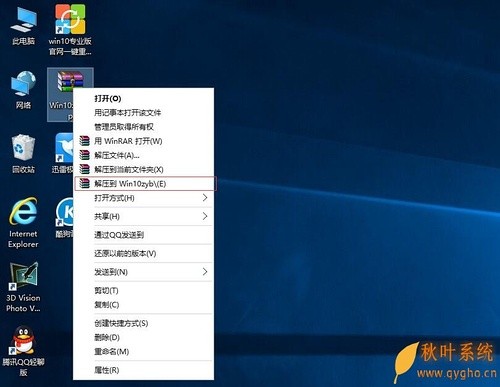Choose 用 WinRAR 打开(W) option
The height and width of the screenshot is (387, 500).
143,141
